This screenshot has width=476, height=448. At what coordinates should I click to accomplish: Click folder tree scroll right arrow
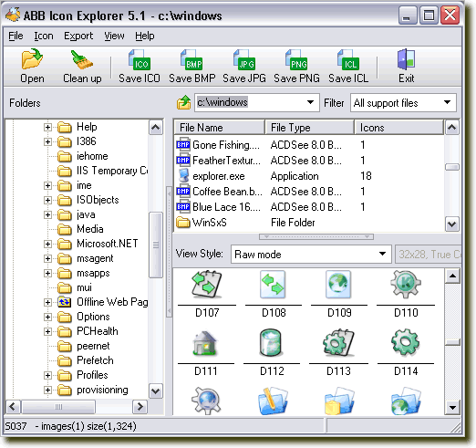[x=140, y=407]
